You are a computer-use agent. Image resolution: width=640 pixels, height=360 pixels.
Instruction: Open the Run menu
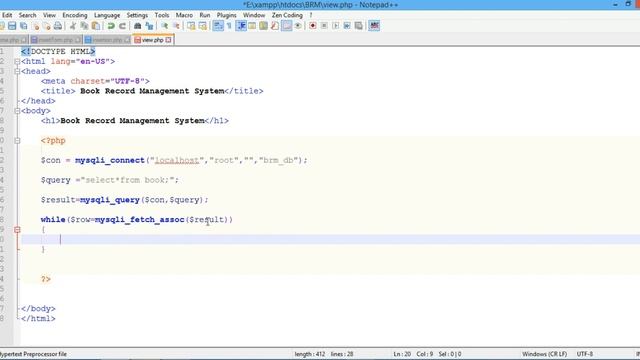205,15
